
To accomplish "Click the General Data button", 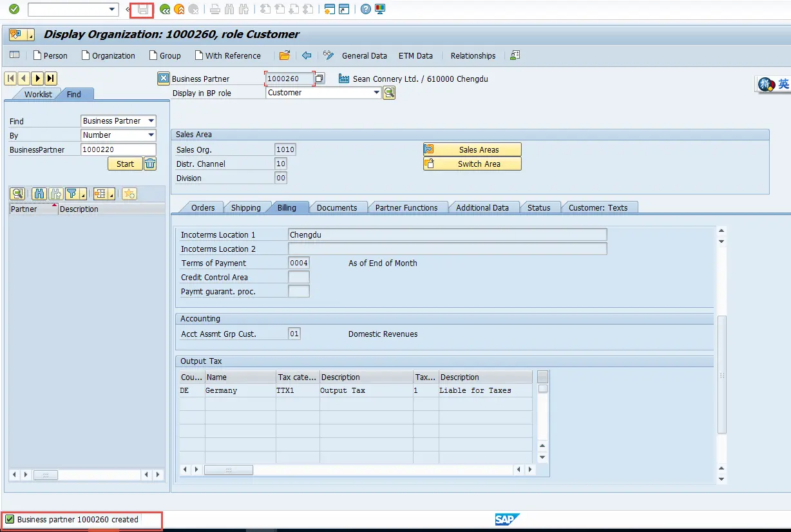I will [x=365, y=55].
